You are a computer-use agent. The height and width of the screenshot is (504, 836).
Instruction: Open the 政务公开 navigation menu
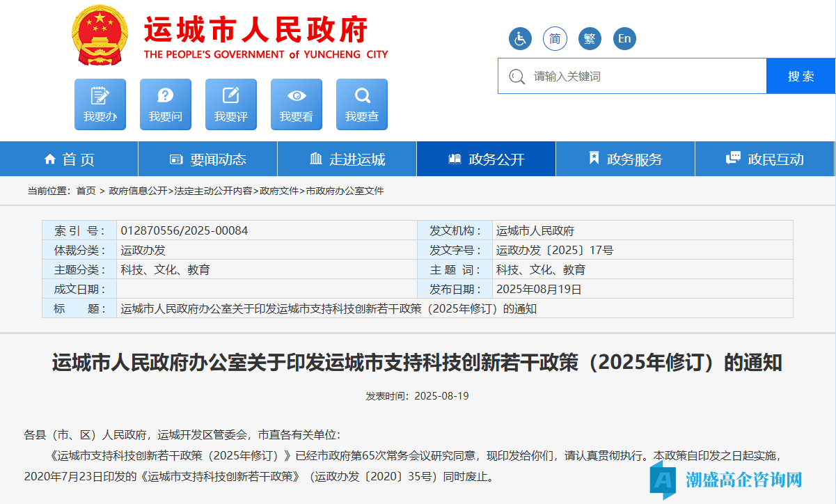tap(486, 158)
